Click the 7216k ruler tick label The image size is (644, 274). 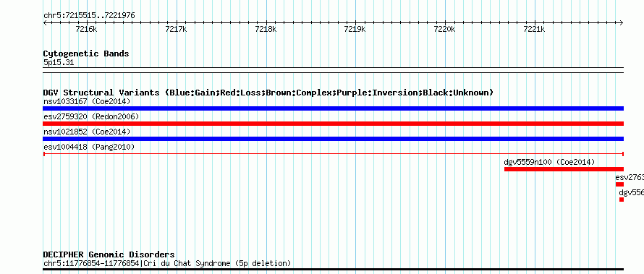(x=87, y=29)
